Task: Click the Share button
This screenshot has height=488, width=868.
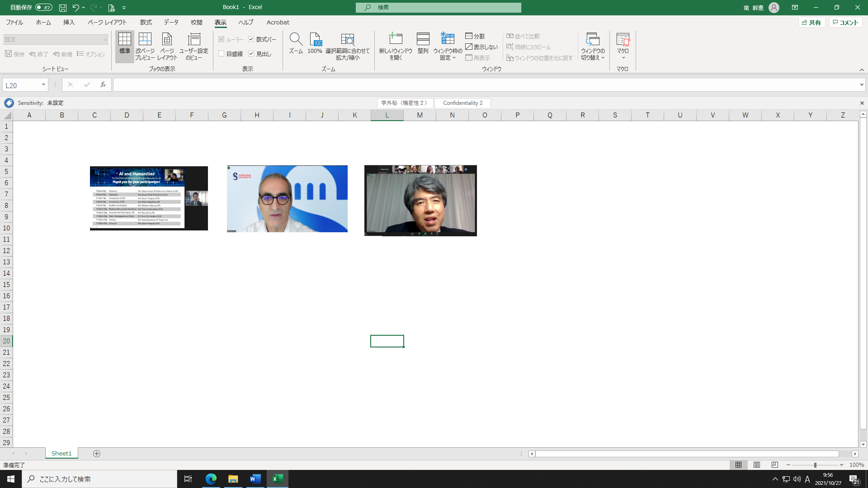Action: tap(811, 23)
